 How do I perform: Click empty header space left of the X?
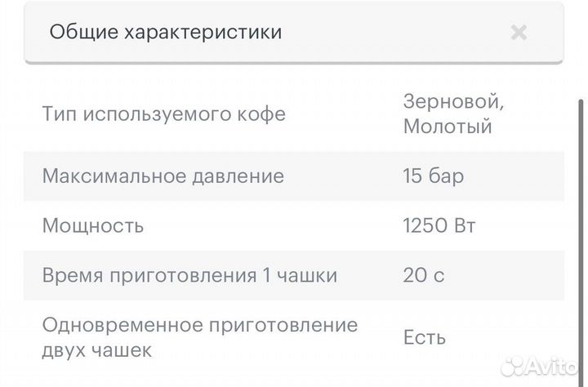392,33
